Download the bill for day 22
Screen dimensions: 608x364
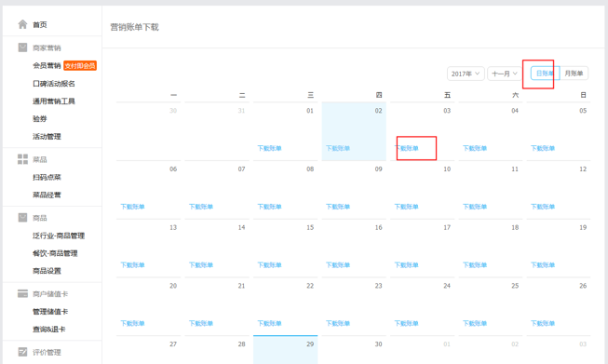269,323
